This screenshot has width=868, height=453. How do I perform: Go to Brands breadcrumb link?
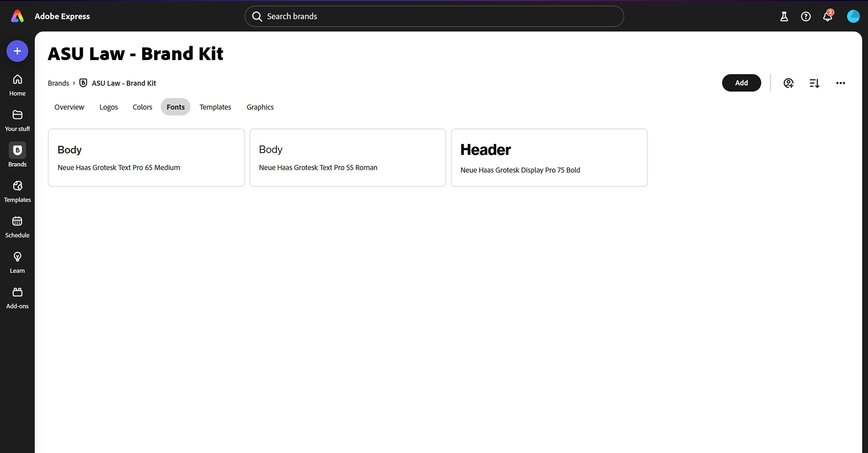tap(58, 83)
